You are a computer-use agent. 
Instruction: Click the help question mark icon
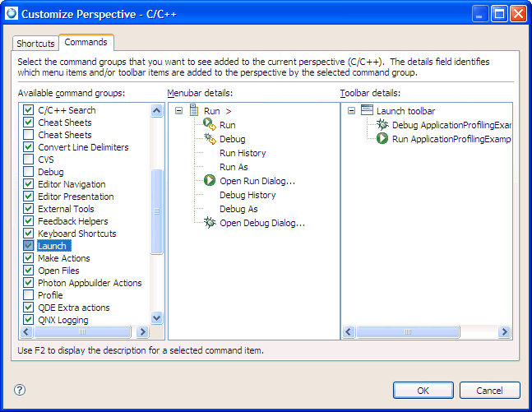coord(20,390)
